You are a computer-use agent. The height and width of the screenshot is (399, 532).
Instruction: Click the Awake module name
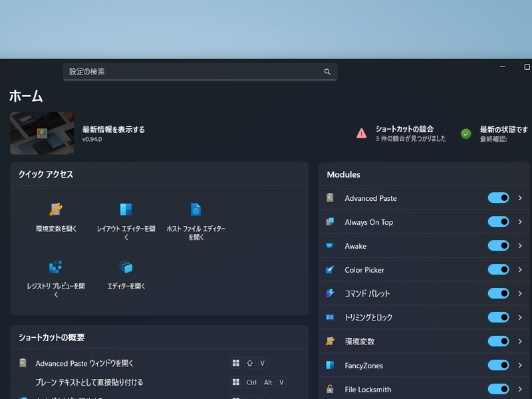pos(356,246)
